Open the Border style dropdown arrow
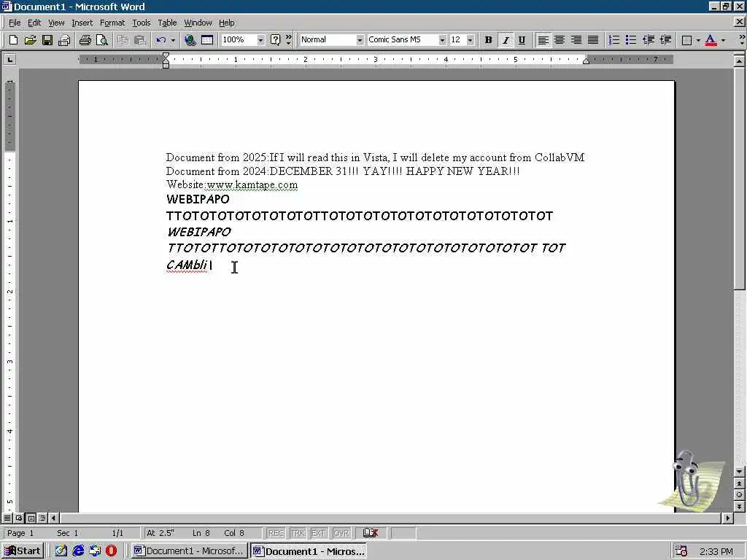Viewport: 747px width, 560px height. tap(698, 40)
